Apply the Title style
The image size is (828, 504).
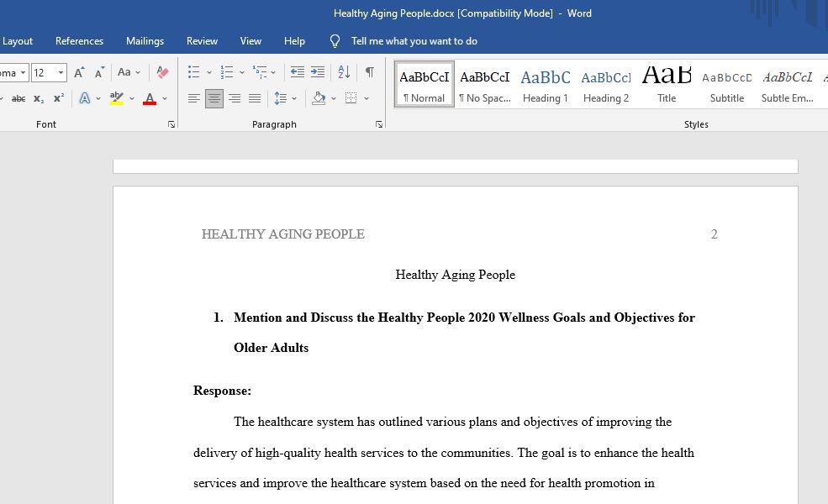coord(667,85)
